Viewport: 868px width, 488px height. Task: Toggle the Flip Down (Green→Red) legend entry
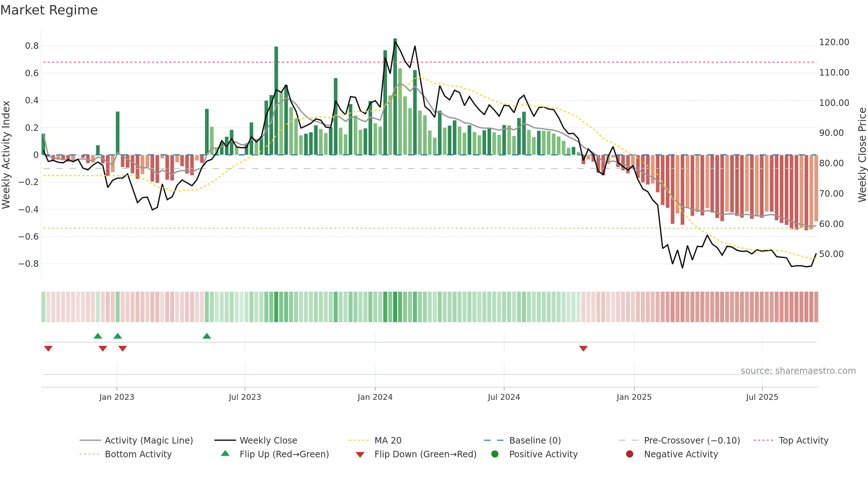coord(416,454)
